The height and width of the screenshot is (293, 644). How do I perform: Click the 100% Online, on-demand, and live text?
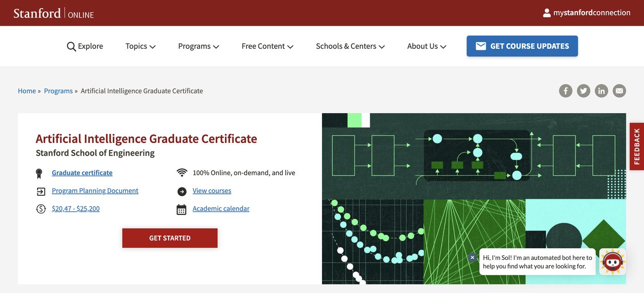click(x=244, y=173)
